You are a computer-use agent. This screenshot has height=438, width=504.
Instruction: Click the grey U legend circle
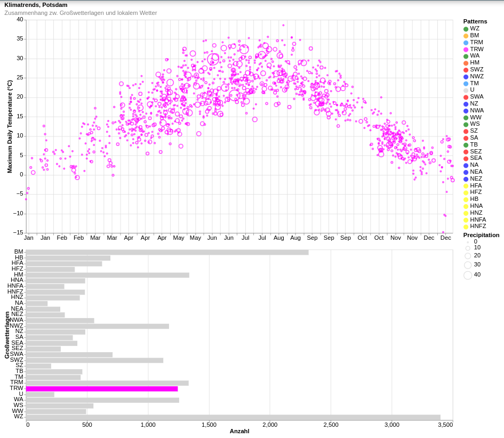(x=466, y=91)
